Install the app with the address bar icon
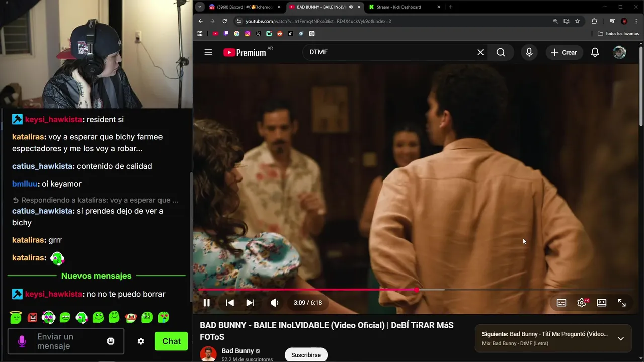Viewport: 644px width, 362px height. coord(566,21)
